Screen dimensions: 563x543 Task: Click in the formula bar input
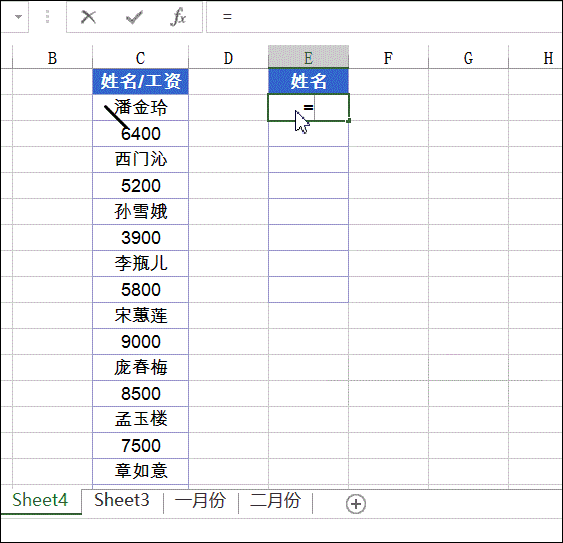(384, 17)
